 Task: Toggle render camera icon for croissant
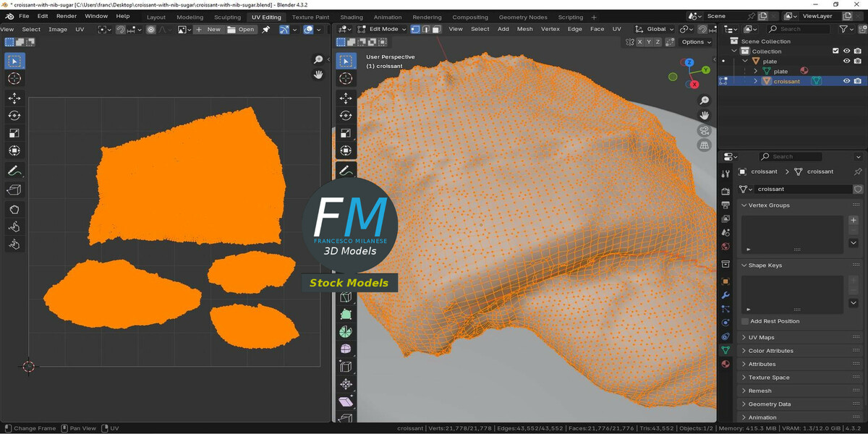pos(857,81)
